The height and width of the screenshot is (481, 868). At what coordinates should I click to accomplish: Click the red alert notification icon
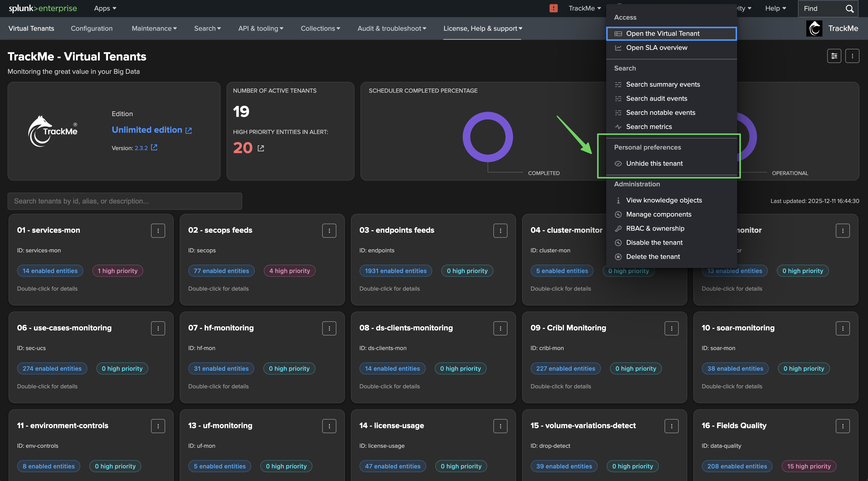click(553, 8)
